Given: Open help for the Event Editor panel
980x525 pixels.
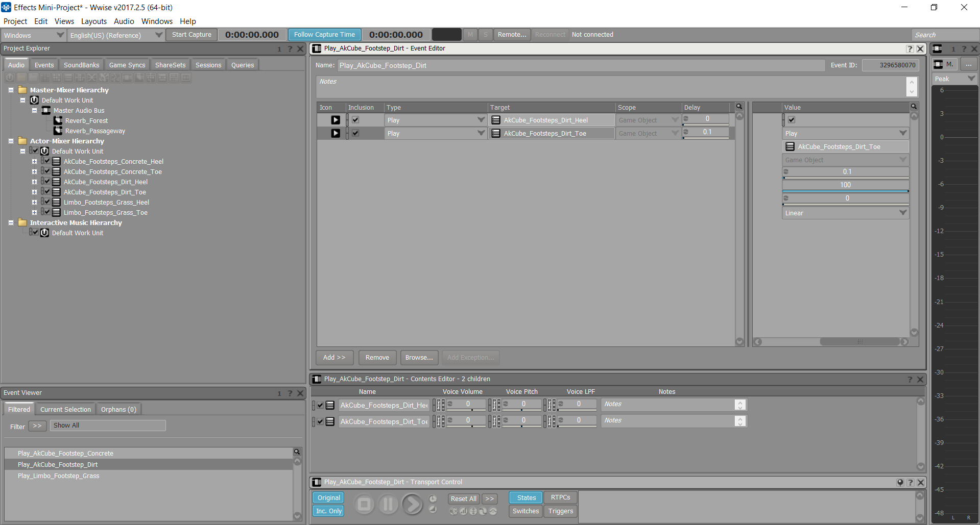Looking at the screenshot, I should click(910, 48).
